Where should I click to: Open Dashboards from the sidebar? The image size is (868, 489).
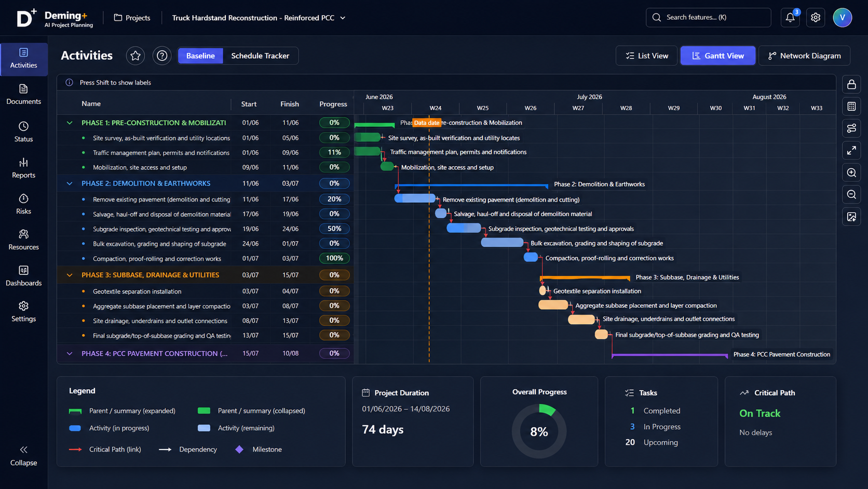click(x=24, y=276)
